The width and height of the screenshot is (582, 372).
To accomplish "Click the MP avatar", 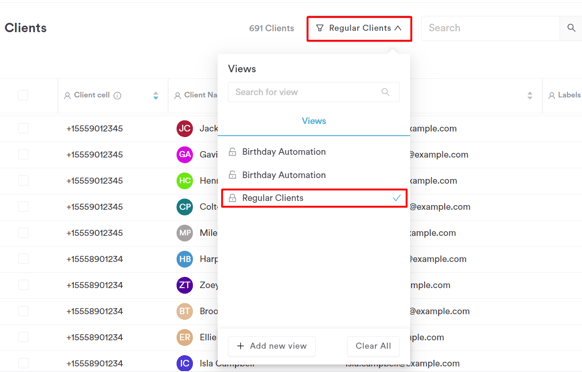I will pyautogui.click(x=184, y=233).
